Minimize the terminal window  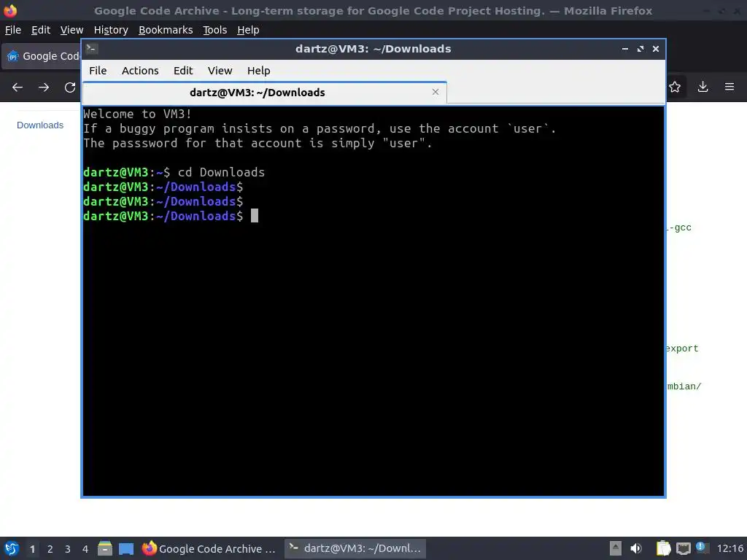[625, 49]
